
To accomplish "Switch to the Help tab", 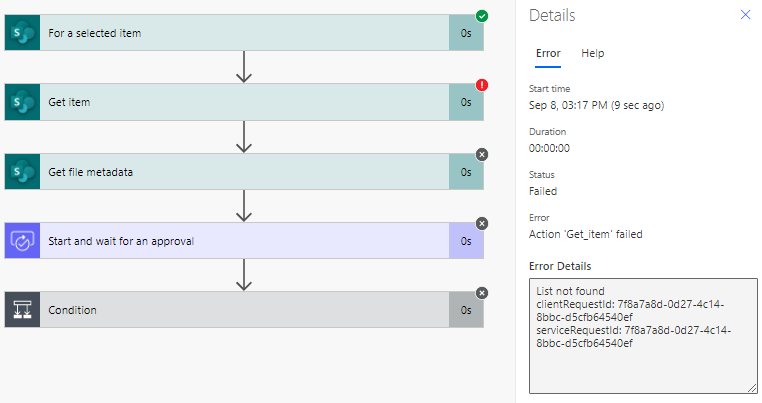I will pyautogui.click(x=593, y=53).
